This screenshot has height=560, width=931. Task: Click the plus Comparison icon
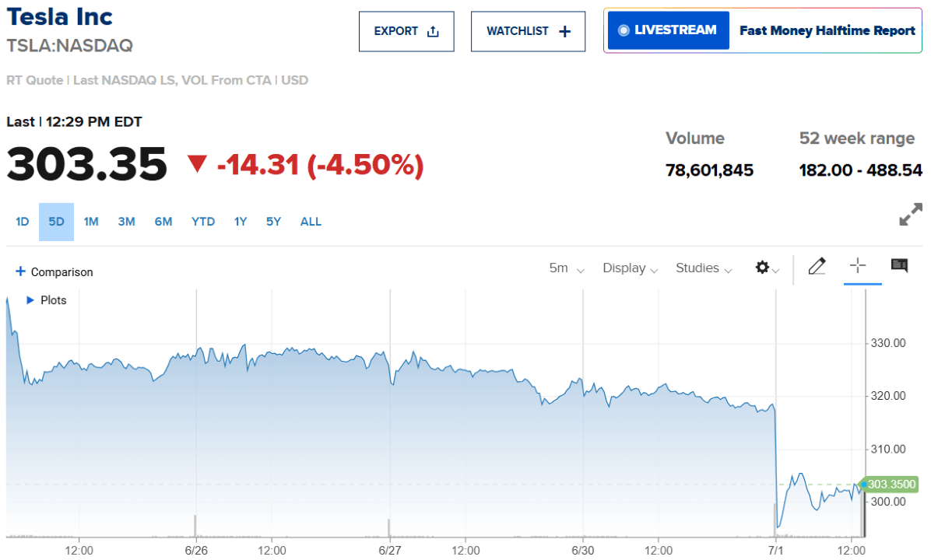[21, 272]
